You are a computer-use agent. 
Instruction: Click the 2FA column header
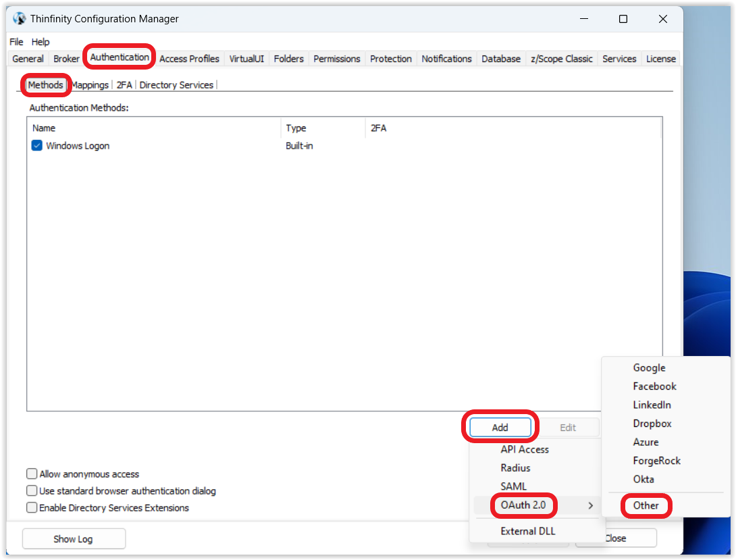pos(513,128)
